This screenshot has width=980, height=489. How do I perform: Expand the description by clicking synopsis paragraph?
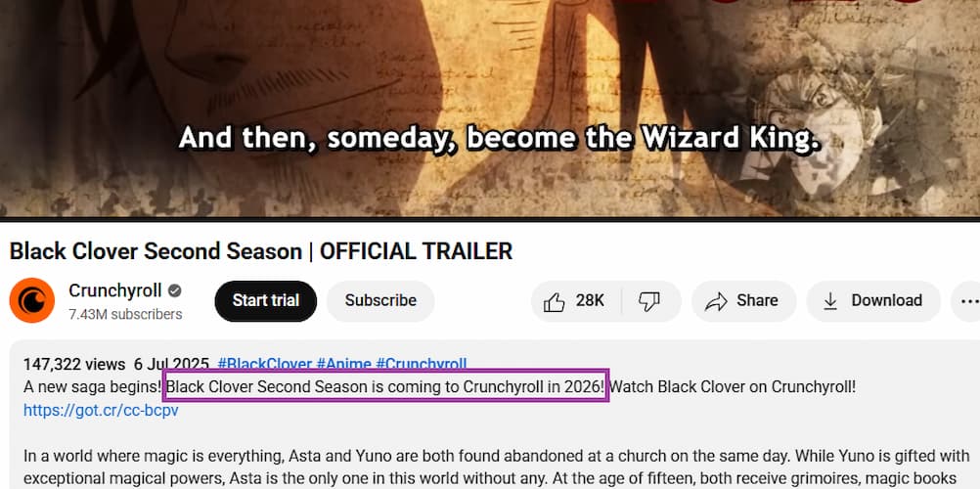point(496,465)
